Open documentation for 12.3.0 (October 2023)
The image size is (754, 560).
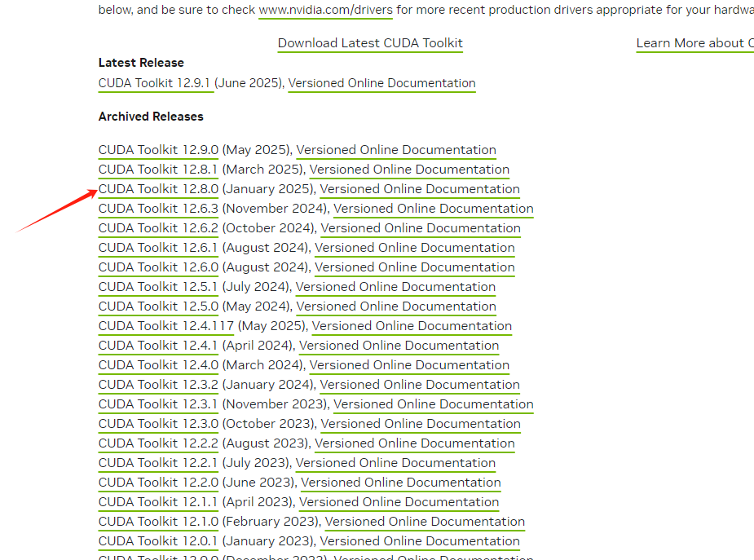[x=421, y=424]
